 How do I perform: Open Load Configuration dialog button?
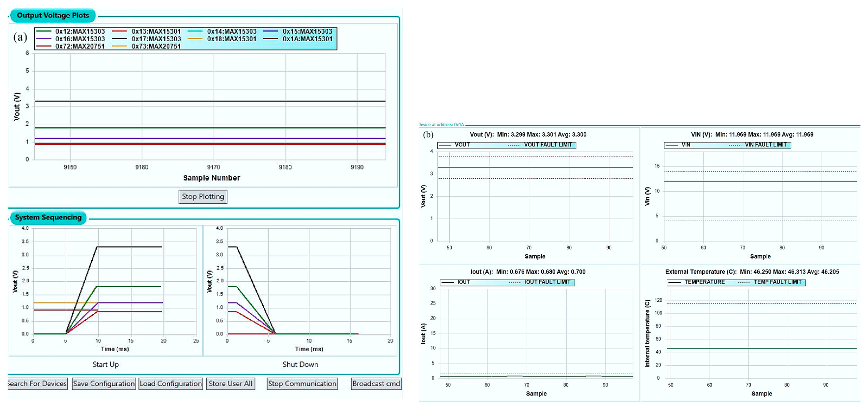(x=170, y=384)
